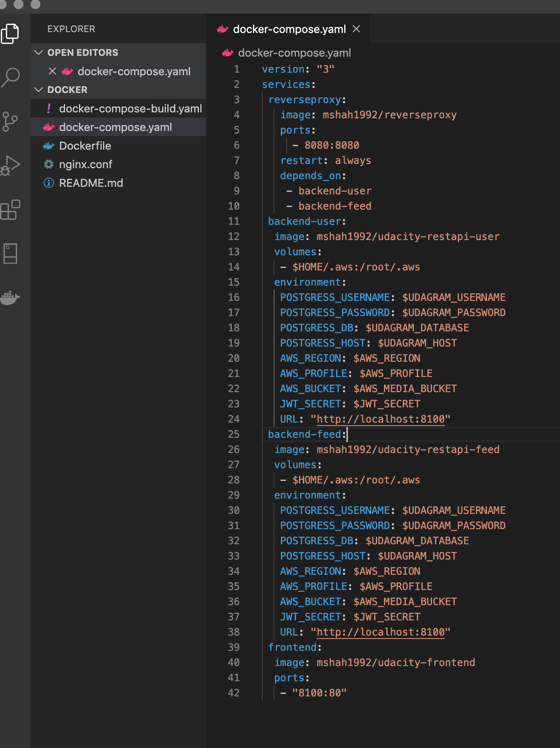Image resolution: width=560 pixels, height=748 pixels.
Task: Click POSTGRESS_DB key on line 32
Action: coord(316,541)
